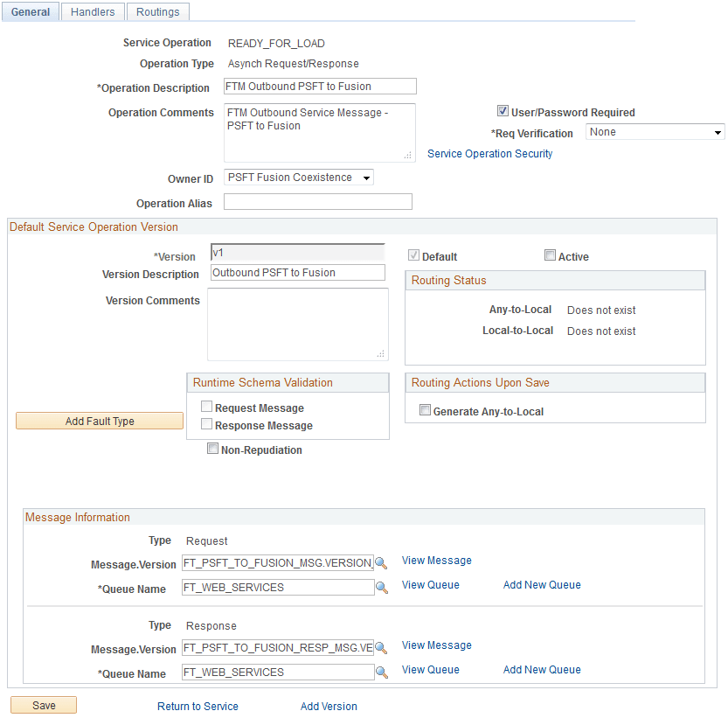
Task: Toggle the Non-Repudiation checkbox
Action: 212,449
